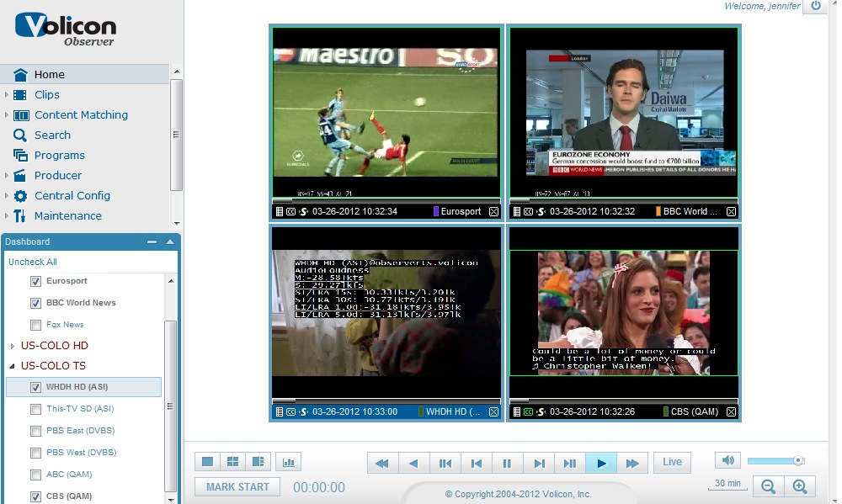Viewport: 842px width, 504px height.
Task: Expand the Clips menu arrow
Action: pos(6,94)
